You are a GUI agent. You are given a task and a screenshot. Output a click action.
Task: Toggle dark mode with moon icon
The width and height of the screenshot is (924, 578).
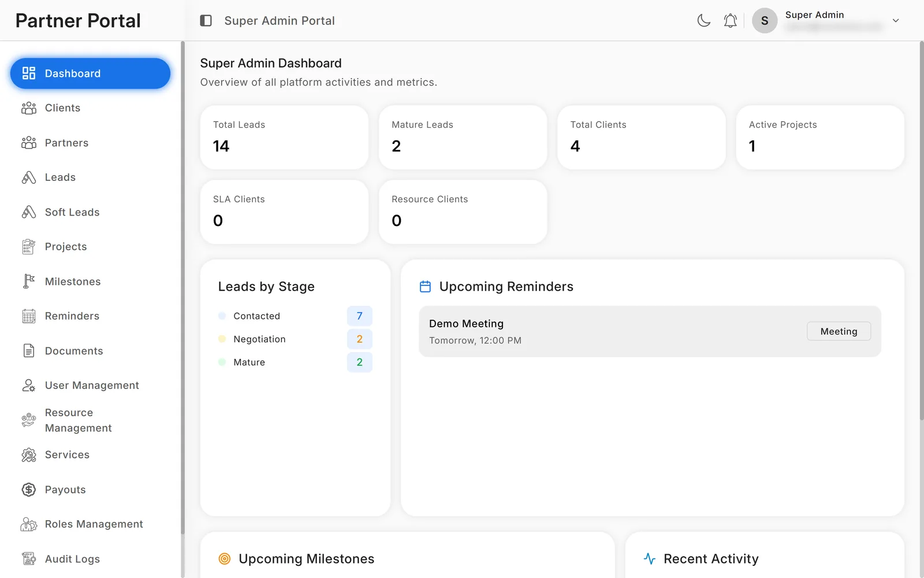[x=704, y=21]
